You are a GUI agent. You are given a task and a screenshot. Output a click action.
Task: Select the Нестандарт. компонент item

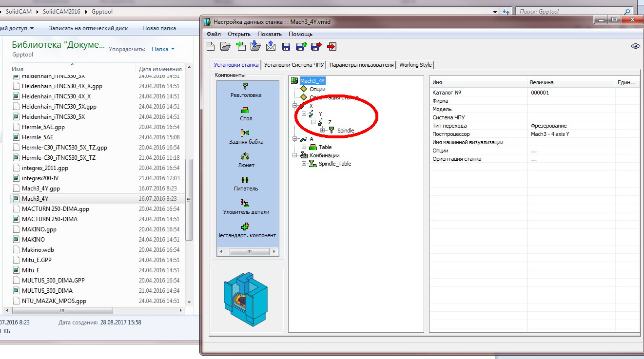(x=246, y=231)
